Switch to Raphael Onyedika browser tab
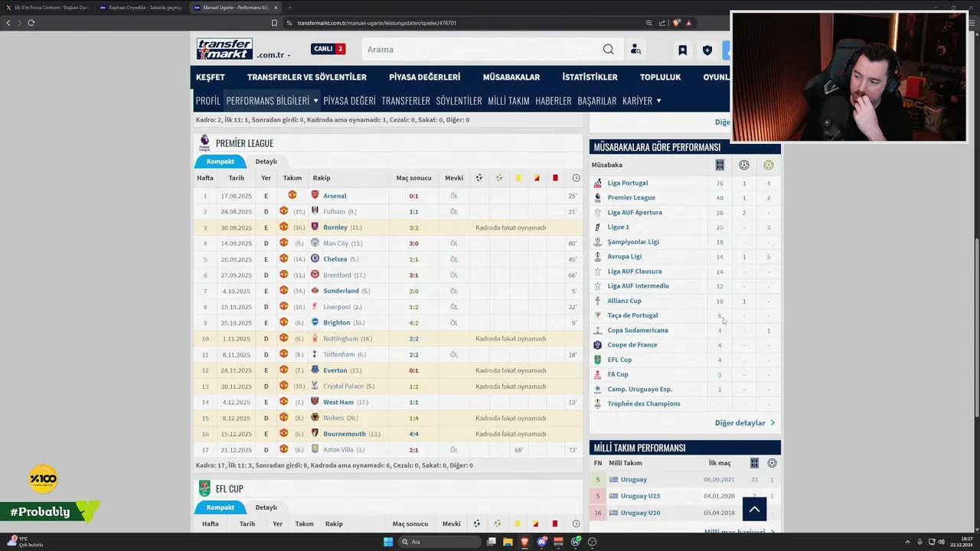The image size is (980, 551). 145,8
